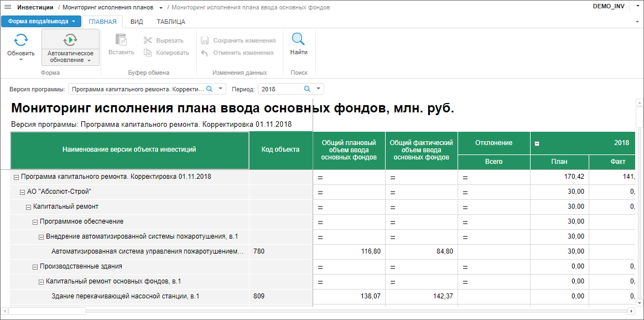Open the hamburger navigation menu
644x320 pixels.
pos(8,7)
